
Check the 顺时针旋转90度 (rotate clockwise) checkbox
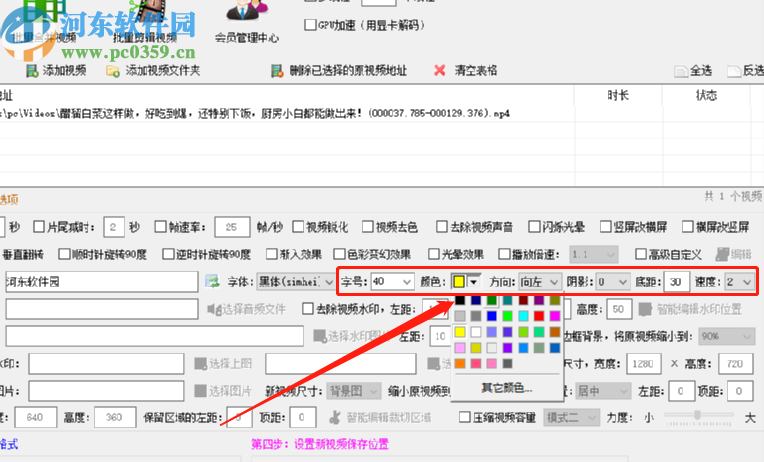pyautogui.click(x=64, y=254)
